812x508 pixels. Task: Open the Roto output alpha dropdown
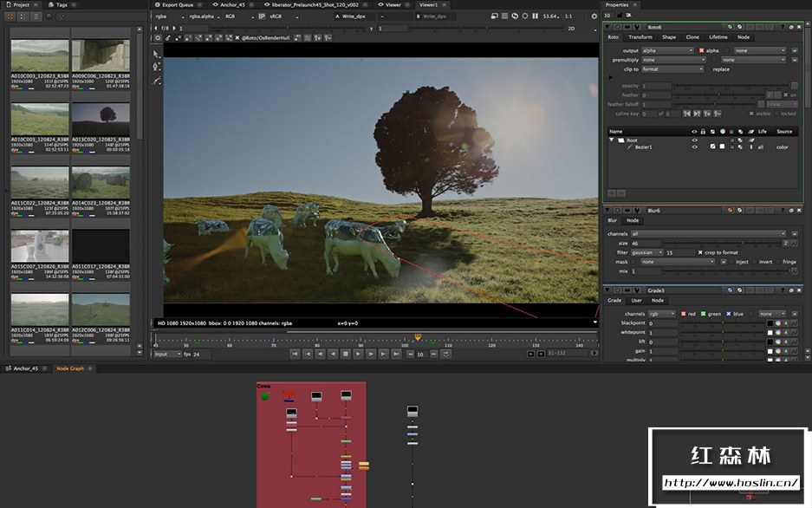pyautogui.click(x=667, y=50)
